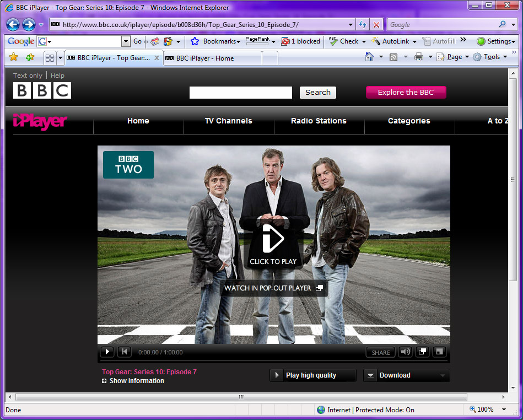Open the search provider options dropdown
Viewport: 523px width, 420px height.
513,25
